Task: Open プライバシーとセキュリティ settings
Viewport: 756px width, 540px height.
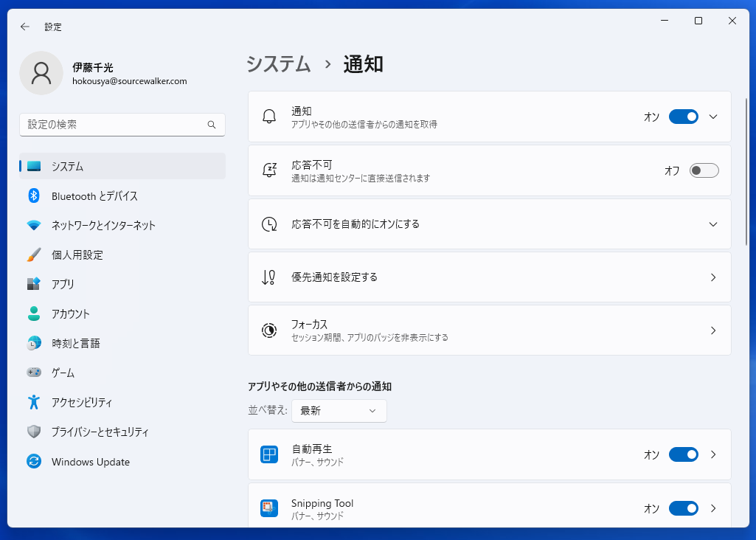Action: pyautogui.click(x=100, y=432)
